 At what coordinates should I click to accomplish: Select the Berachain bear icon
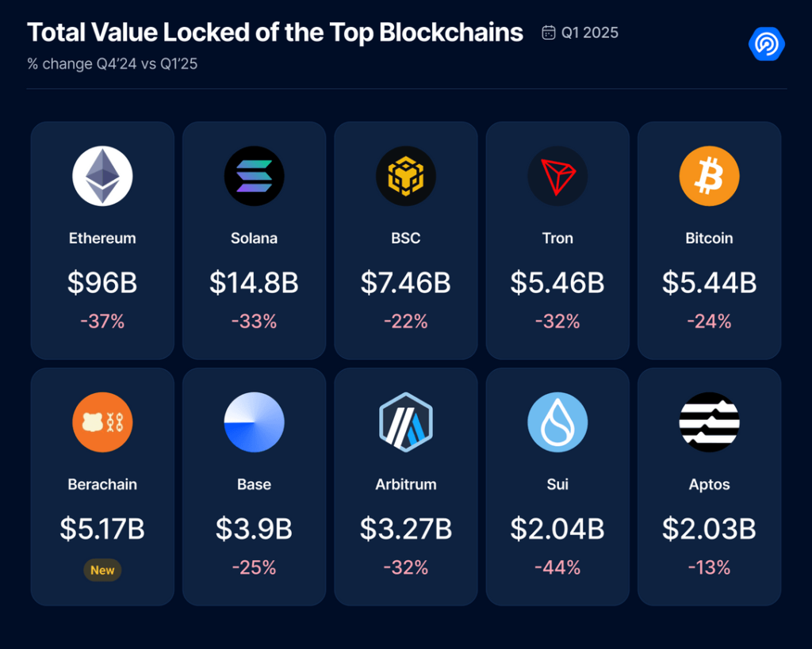[x=102, y=422]
